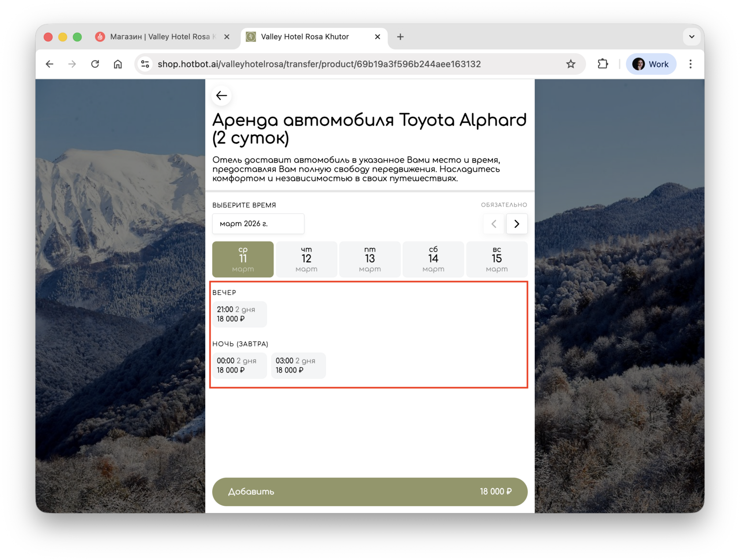Select Sunday 15 март date

[x=497, y=259]
